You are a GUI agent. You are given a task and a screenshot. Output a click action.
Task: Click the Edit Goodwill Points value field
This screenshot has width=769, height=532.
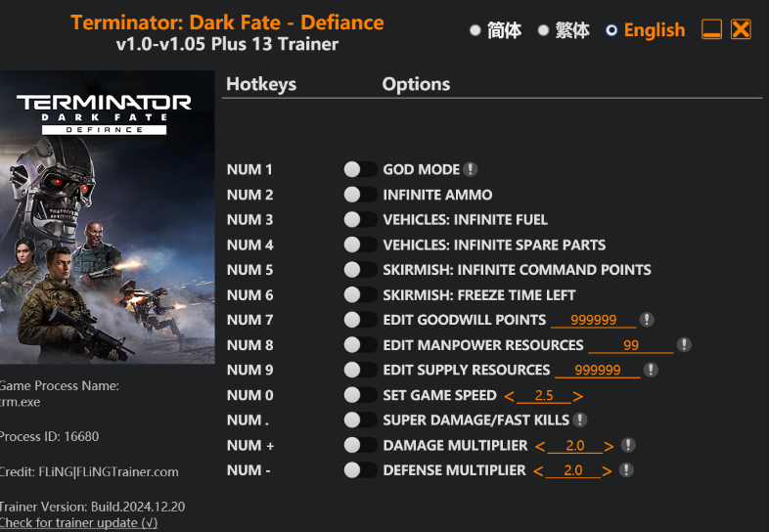[x=593, y=321]
